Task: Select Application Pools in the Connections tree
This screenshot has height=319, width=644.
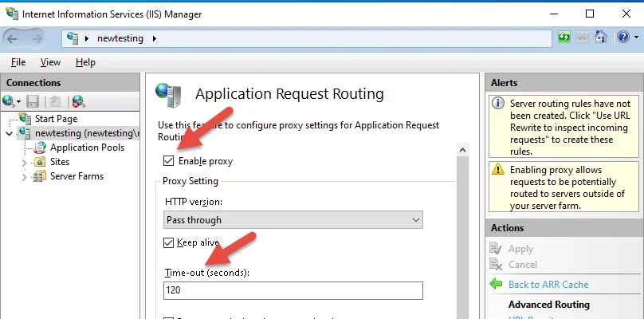Action: [87, 148]
